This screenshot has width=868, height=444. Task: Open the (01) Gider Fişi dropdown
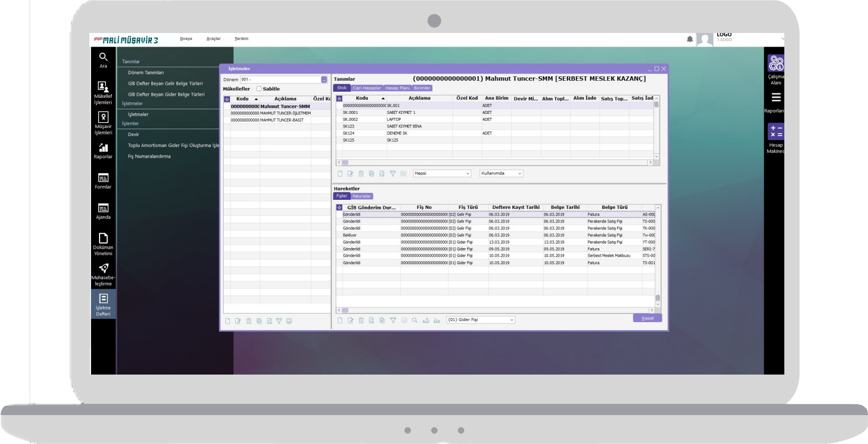click(480, 320)
